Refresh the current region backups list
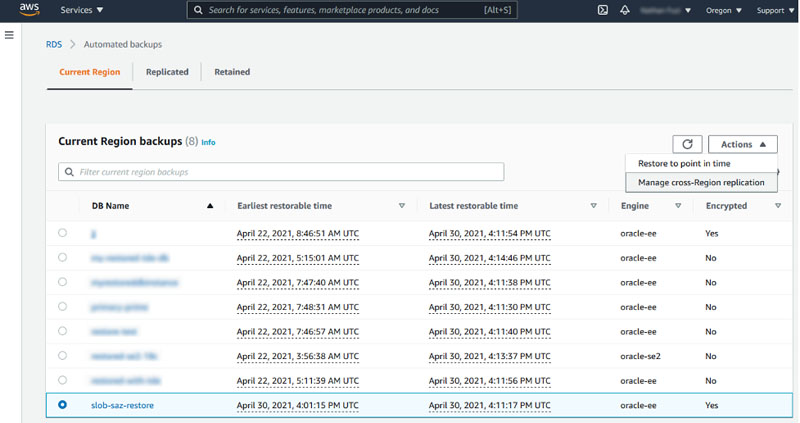This screenshot has height=423, width=800. point(687,144)
